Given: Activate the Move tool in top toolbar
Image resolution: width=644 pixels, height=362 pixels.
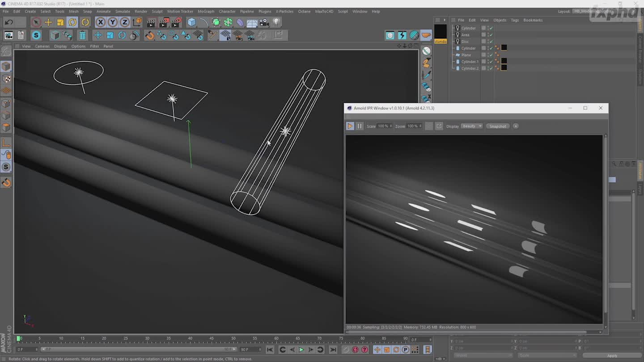Looking at the screenshot, I should point(48,22).
